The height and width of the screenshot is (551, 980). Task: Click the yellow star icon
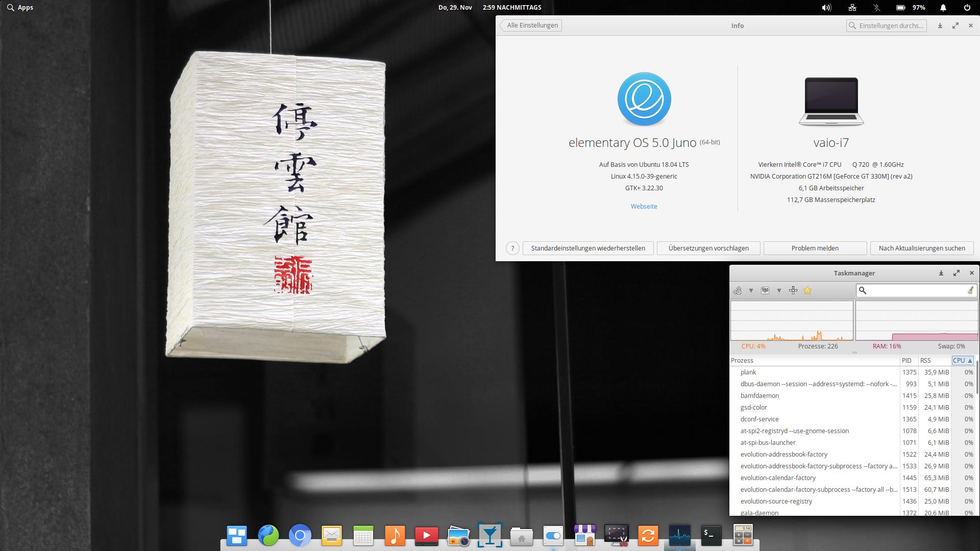pyautogui.click(x=807, y=290)
